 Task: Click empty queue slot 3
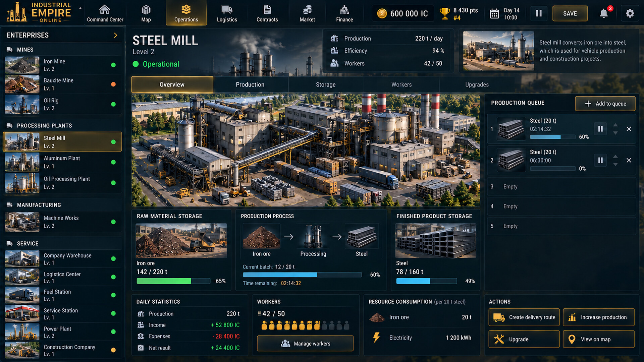[561, 186]
